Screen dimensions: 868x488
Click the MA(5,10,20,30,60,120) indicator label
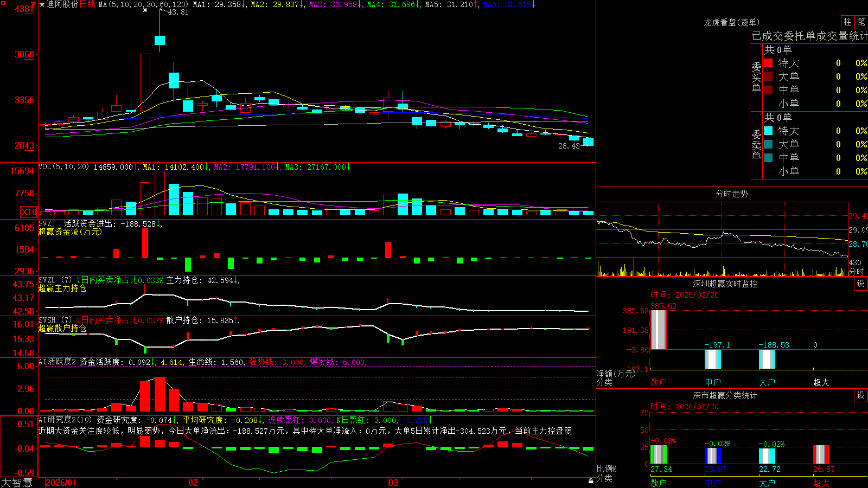pyautogui.click(x=143, y=4)
